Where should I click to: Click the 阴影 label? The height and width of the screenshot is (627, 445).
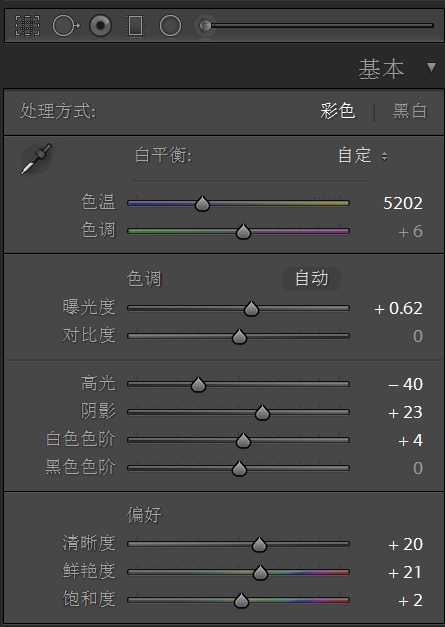coord(98,411)
